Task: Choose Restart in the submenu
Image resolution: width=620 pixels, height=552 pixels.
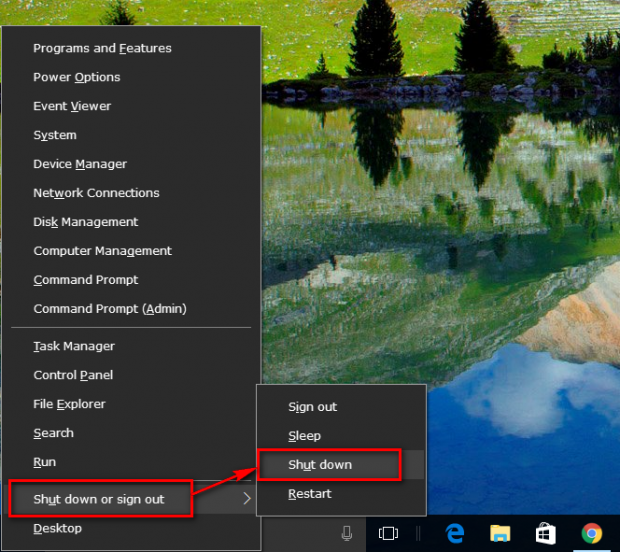Action: click(341, 493)
